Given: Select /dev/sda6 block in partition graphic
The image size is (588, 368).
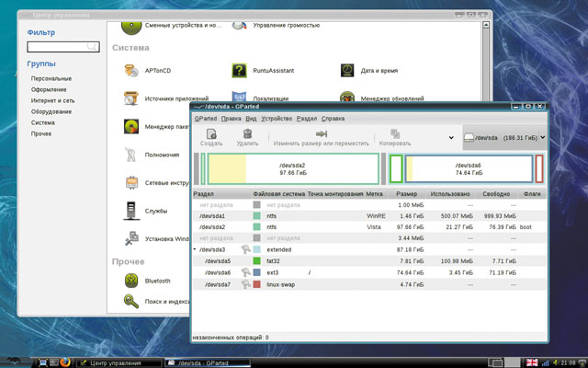Looking at the screenshot, I should (469, 169).
